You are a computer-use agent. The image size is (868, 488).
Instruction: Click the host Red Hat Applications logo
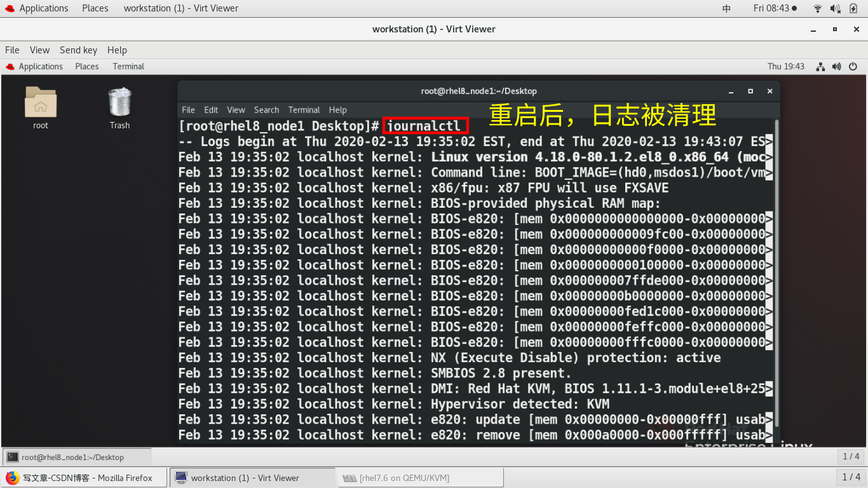pos(10,8)
